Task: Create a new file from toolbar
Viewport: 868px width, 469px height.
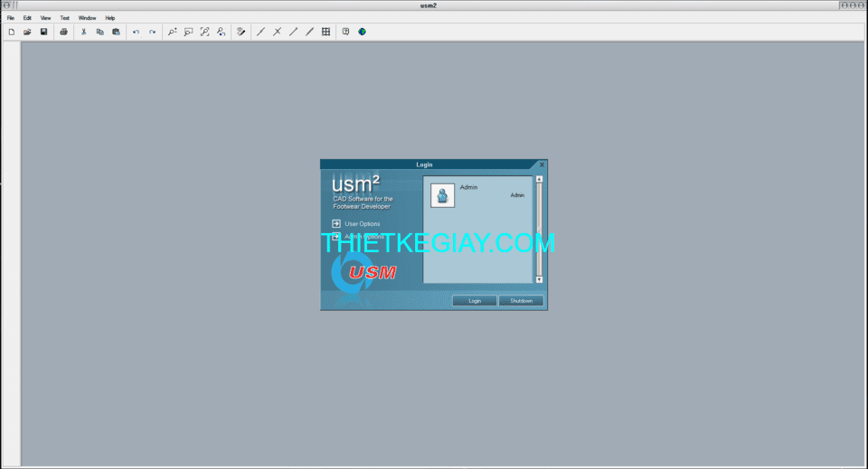Action: pyautogui.click(x=12, y=32)
